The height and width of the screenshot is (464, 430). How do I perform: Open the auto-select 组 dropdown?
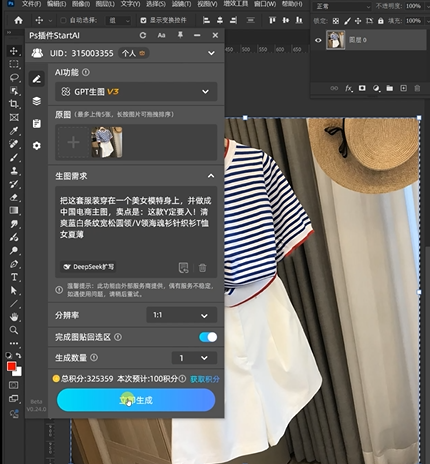click(x=118, y=21)
